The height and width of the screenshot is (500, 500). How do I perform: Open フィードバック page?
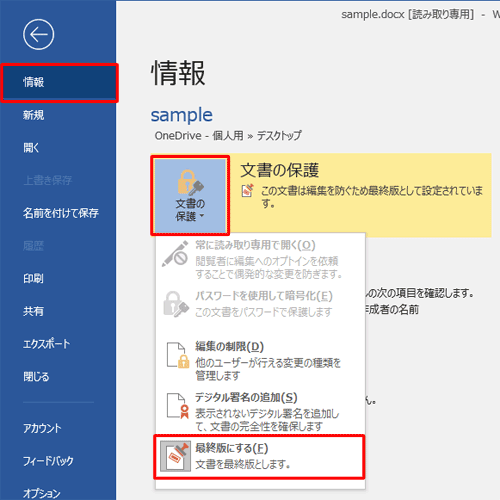point(48,461)
